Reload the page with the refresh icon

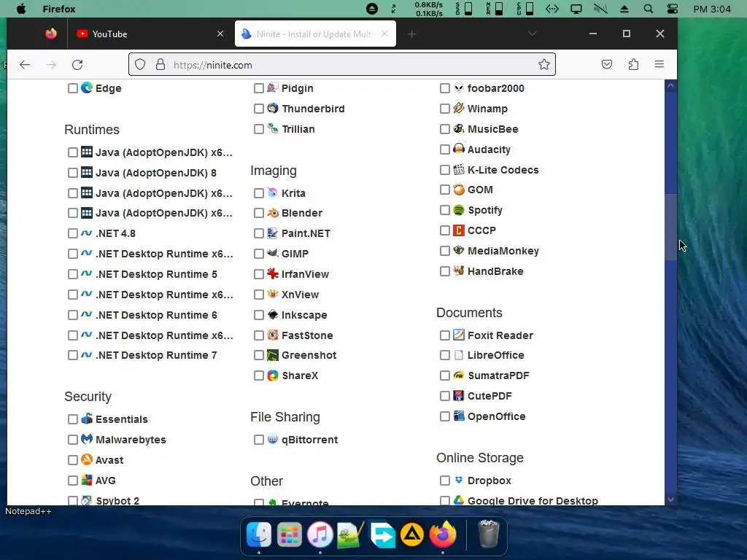(x=77, y=65)
